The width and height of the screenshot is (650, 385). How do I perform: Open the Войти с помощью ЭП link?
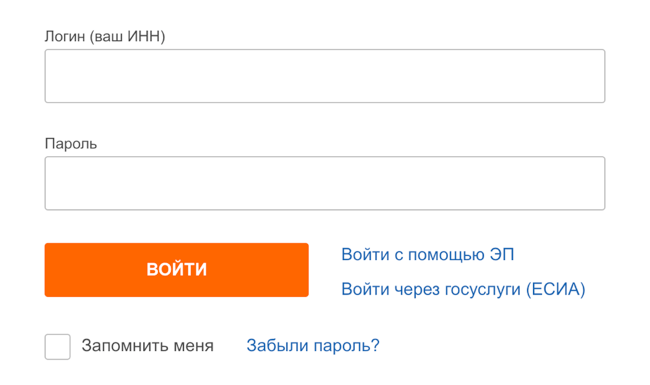427,254
